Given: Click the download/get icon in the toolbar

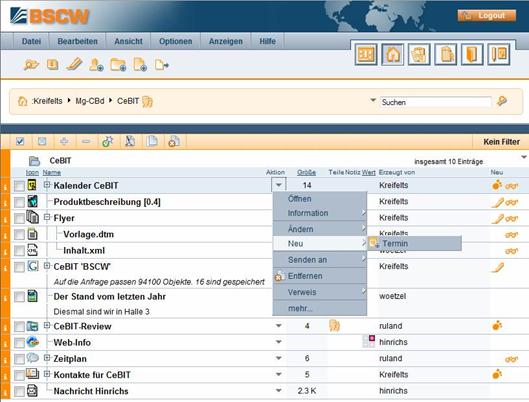Looking at the screenshot, I should pyautogui.click(x=53, y=64).
